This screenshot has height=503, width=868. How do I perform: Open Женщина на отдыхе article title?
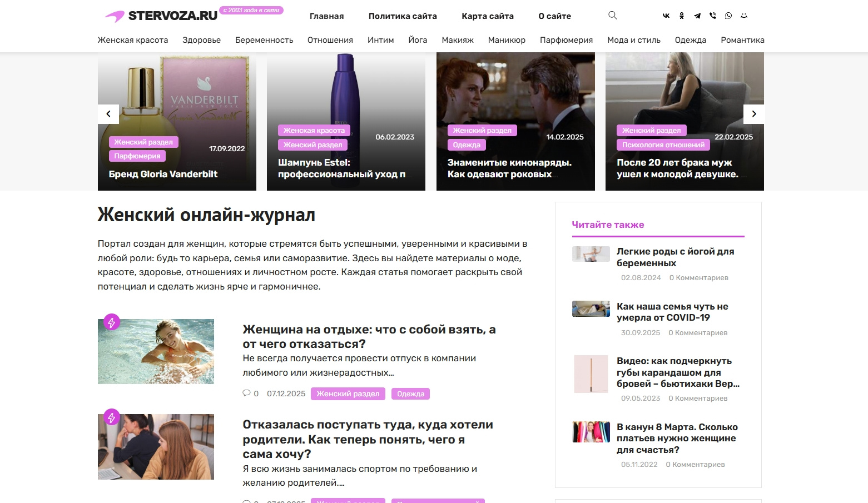[x=369, y=336]
